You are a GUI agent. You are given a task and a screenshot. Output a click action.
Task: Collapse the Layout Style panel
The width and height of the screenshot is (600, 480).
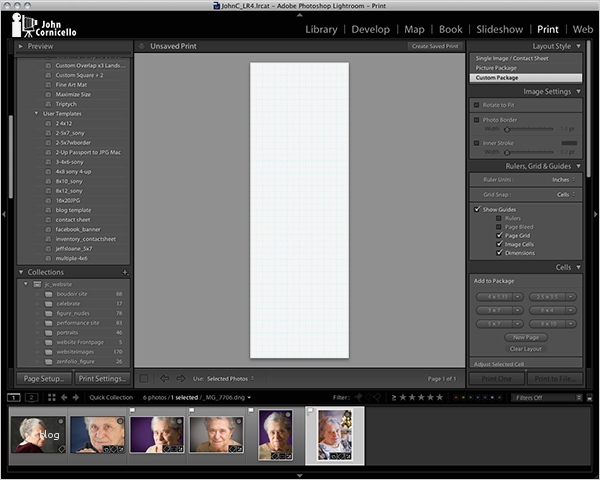tap(579, 46)
